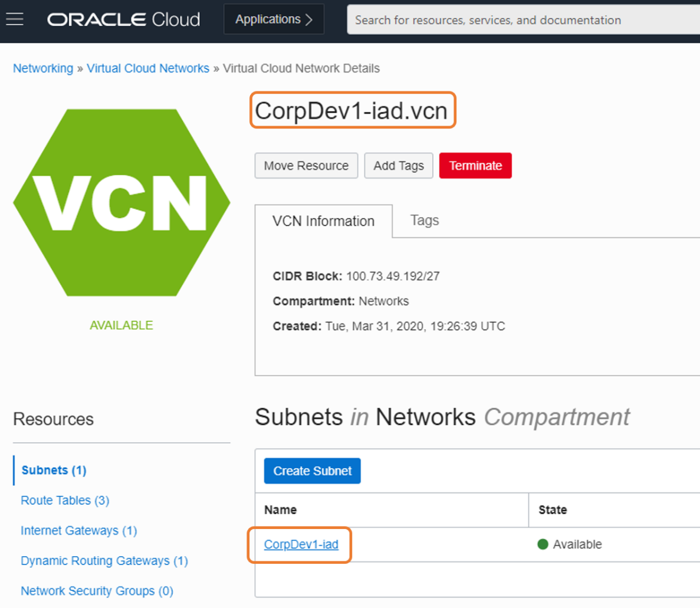This screenshot has width=700, height=608.
Task: Open the hamburger navigation menu
Action: coord(15,19)
